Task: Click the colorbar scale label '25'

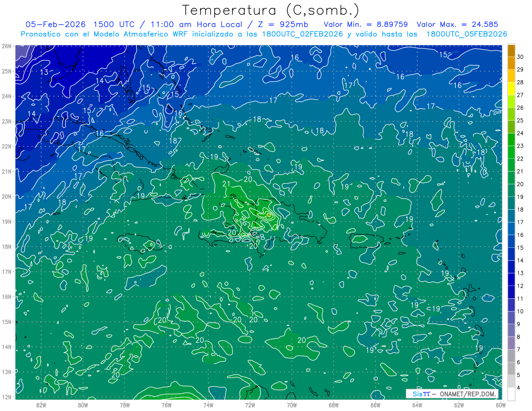Action: coord(520,121)
